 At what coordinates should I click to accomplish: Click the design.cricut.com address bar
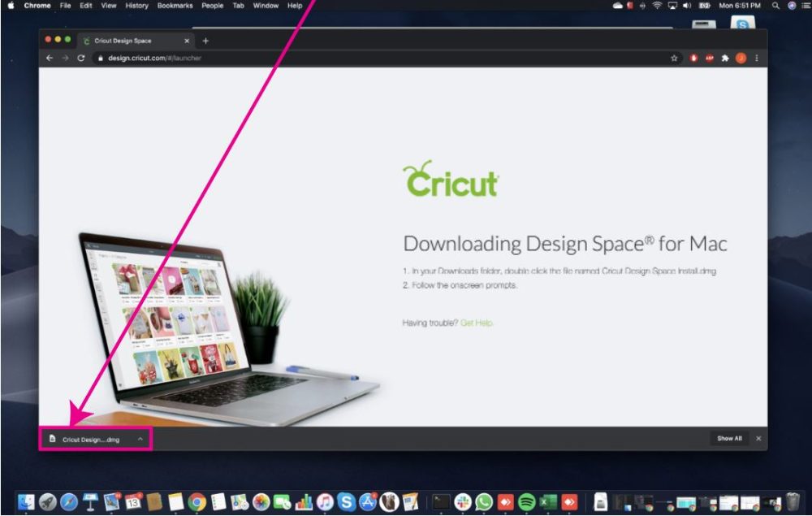click(386, 58)
